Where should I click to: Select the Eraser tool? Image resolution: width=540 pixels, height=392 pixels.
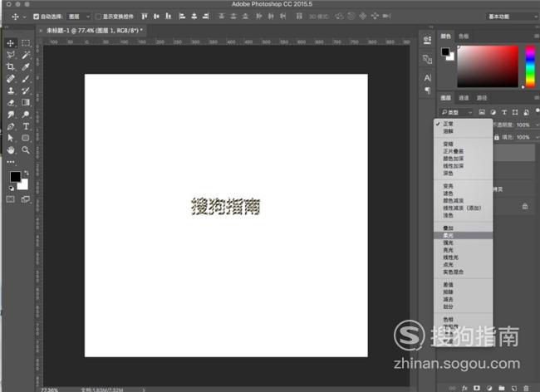[x=10, y=102]
